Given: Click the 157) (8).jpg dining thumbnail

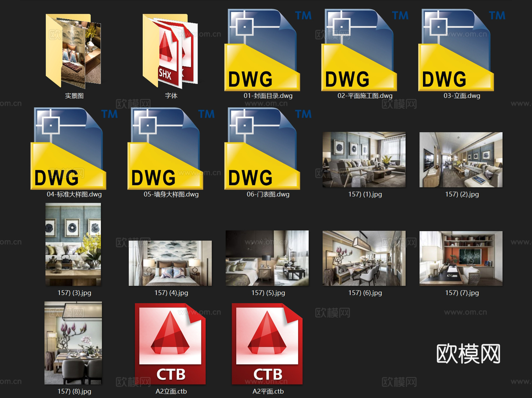Looking at the screenshot, I should (73, 343).
